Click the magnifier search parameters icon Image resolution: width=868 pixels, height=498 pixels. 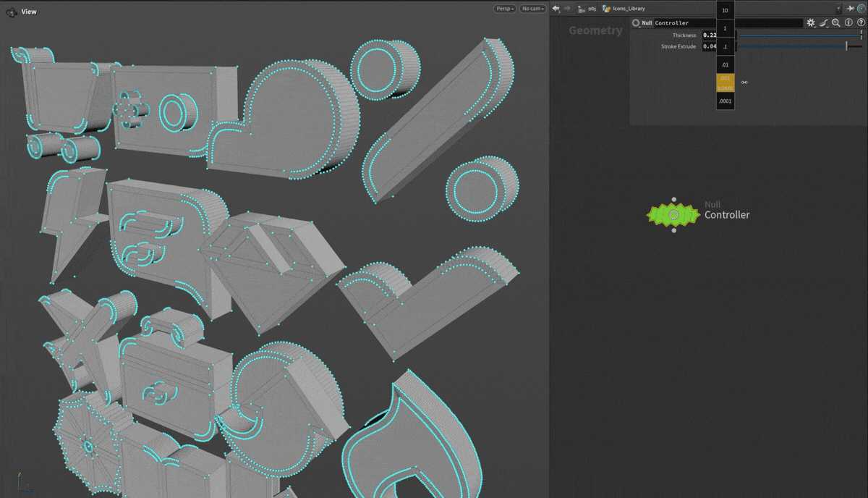coord(836,23)
